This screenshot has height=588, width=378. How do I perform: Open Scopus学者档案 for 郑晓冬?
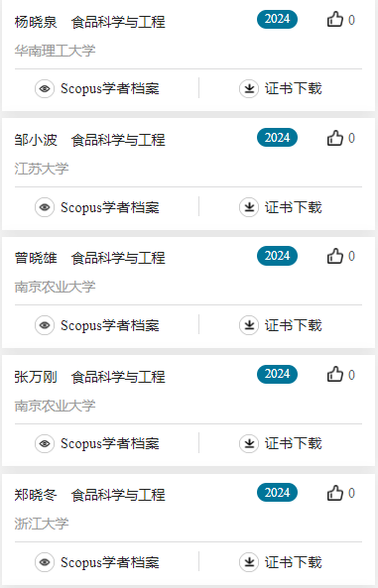[x=110, y=562]
